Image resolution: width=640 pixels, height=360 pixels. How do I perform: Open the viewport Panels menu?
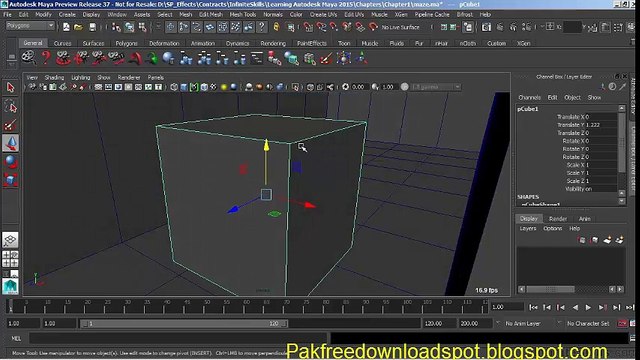[x=156, y=77]
